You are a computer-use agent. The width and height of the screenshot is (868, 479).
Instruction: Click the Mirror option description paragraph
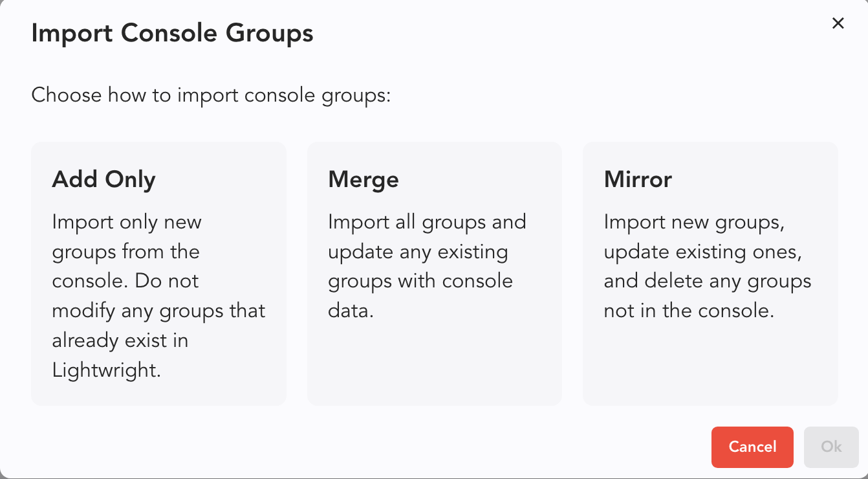707,266
